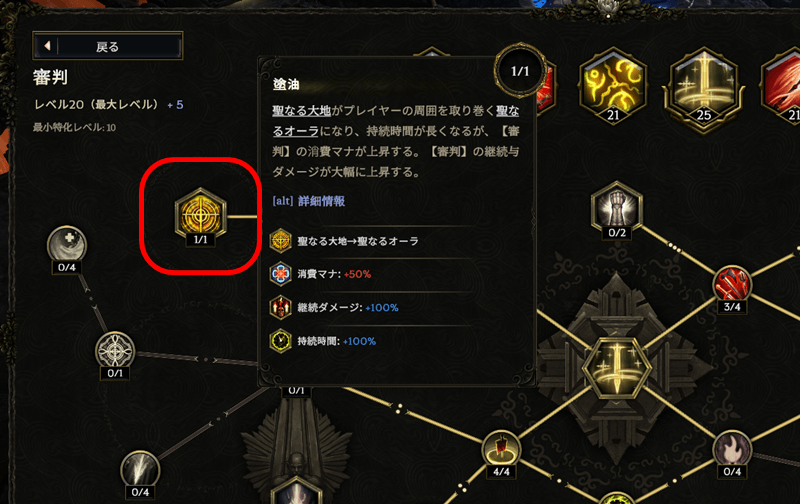Select the red slash skill at top right
Image resolution: width=800 pixels, height=504 pixels.
783,85
